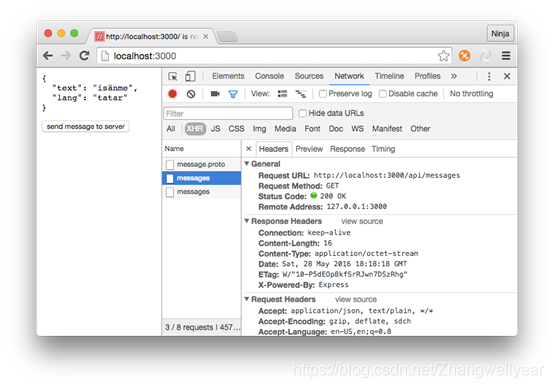The image size is (554, 388).
Task: Toggle the overview waterfall view icon
Action: pyautogui.click(x=301, y=94)
